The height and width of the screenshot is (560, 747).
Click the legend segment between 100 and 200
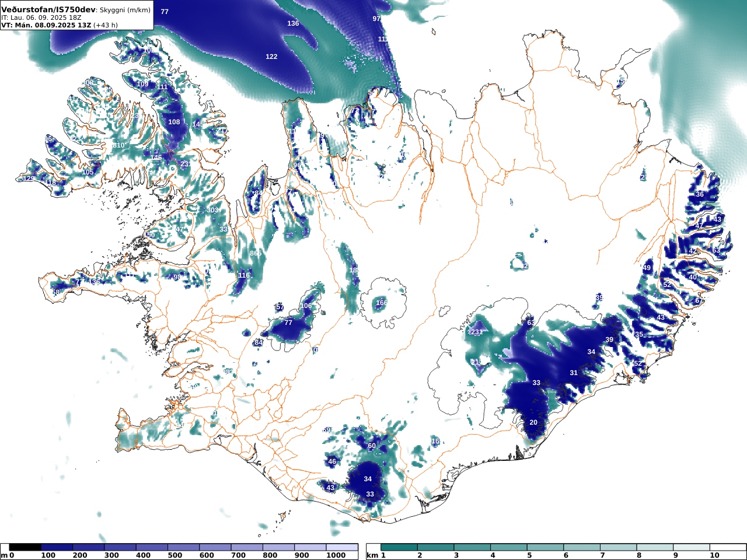(x=57, y=547)
